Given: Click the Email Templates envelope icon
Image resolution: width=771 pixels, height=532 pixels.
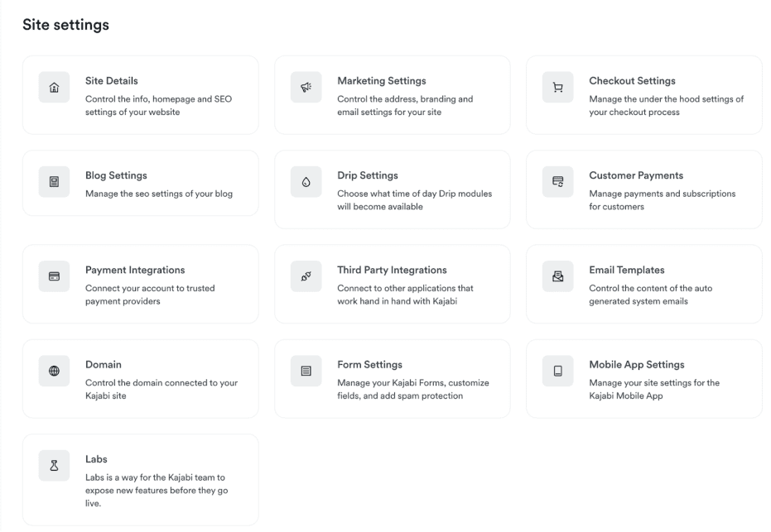Looking at the screenshot, I should pos(558,276).
